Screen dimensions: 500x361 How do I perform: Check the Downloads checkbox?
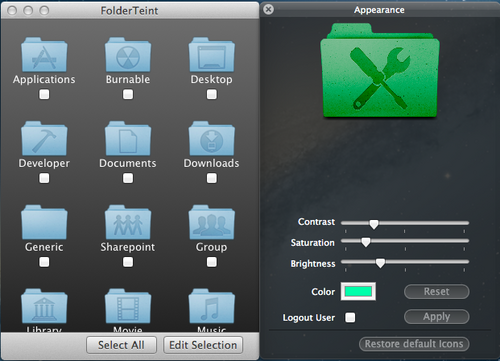tap(212, 178)
